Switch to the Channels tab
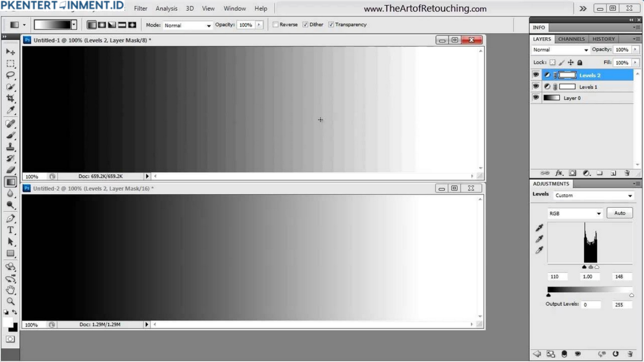Image resolution: width=644 pixels, height=362 pixels. point(571,39)
